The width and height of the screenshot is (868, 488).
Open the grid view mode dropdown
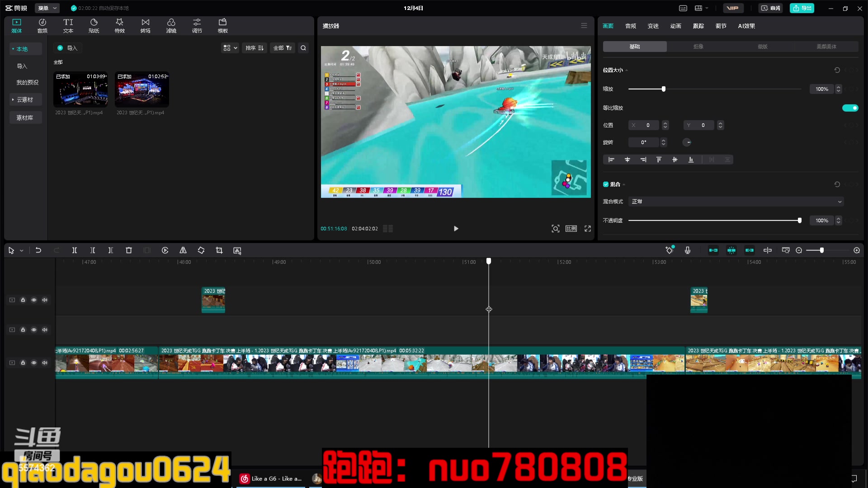(230, 48)
